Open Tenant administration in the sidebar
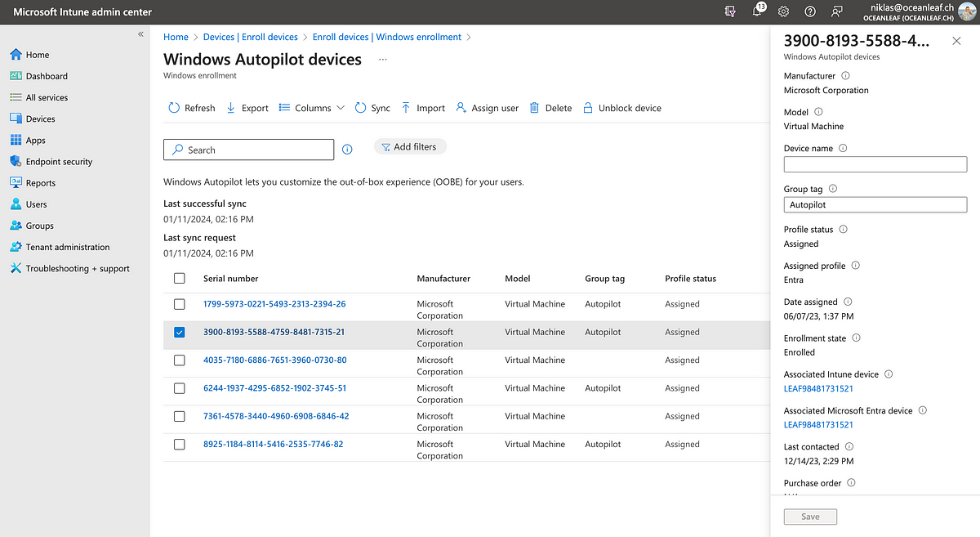Screen dimensions: 980x537 point(60,247)
